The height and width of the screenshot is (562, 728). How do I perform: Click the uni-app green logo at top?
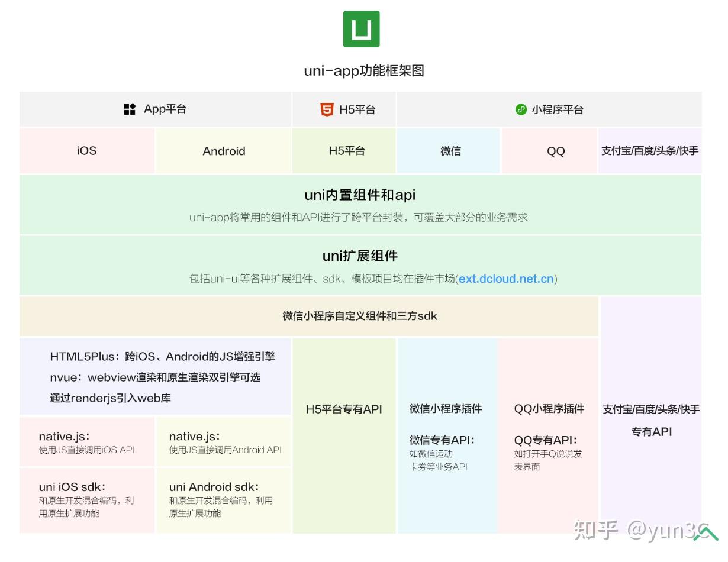coord(362,27)
